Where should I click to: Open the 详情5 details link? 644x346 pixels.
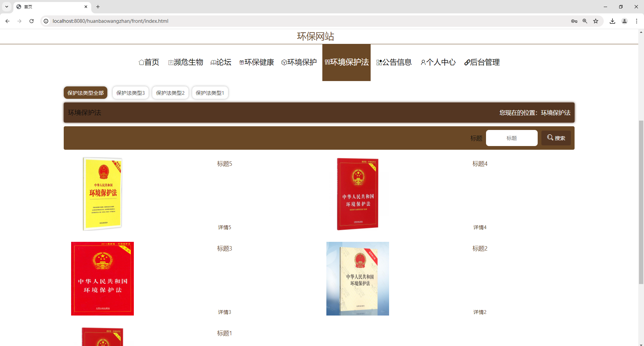224,227
